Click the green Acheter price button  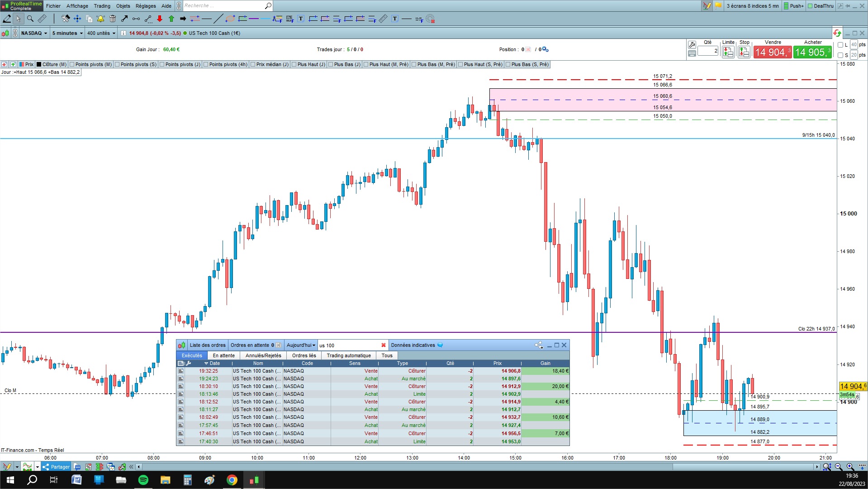(812, 52)
